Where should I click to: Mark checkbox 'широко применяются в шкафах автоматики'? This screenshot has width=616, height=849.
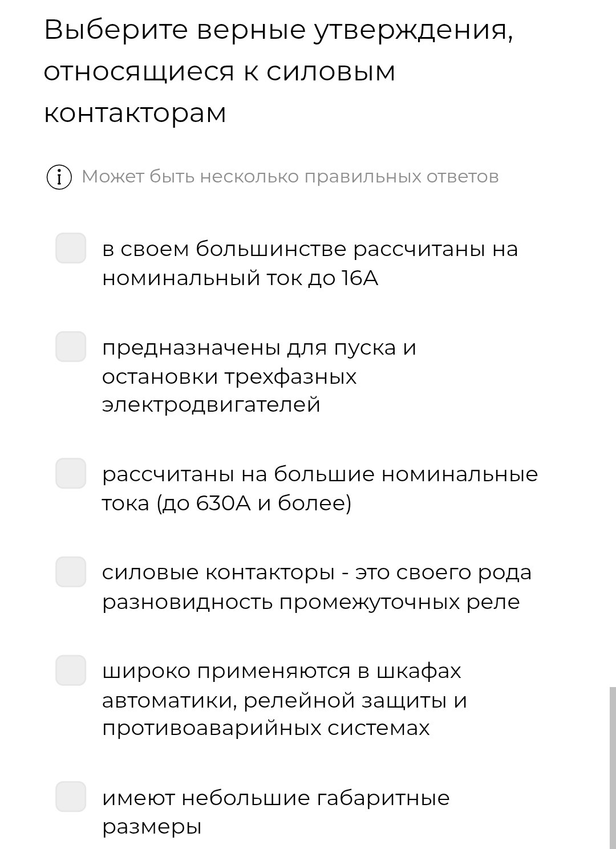coord(71,671)
